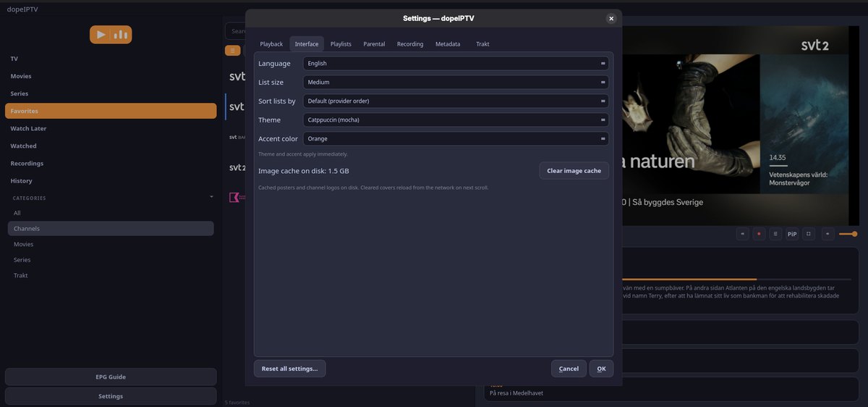The width and height of the screenshot is (868, 407).
Task: Select the first svt channel logo
Action: [x=237, y=76]
